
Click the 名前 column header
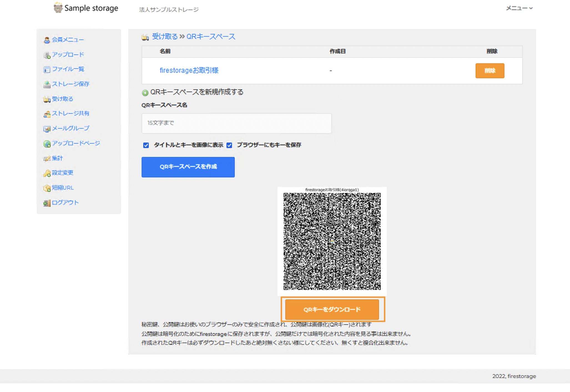(165, 51)
